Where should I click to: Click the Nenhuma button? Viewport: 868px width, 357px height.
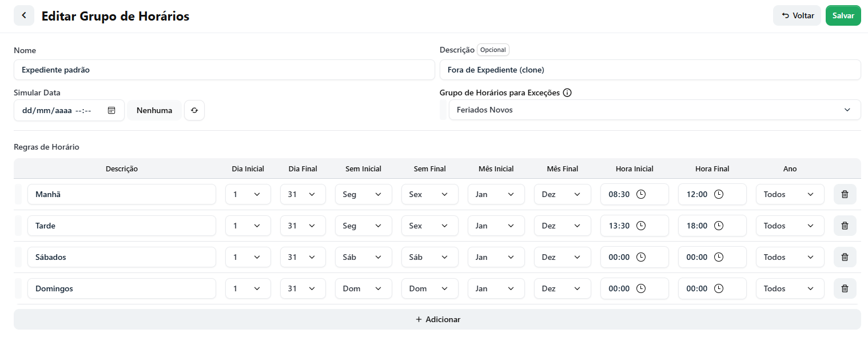pos(154,110)
